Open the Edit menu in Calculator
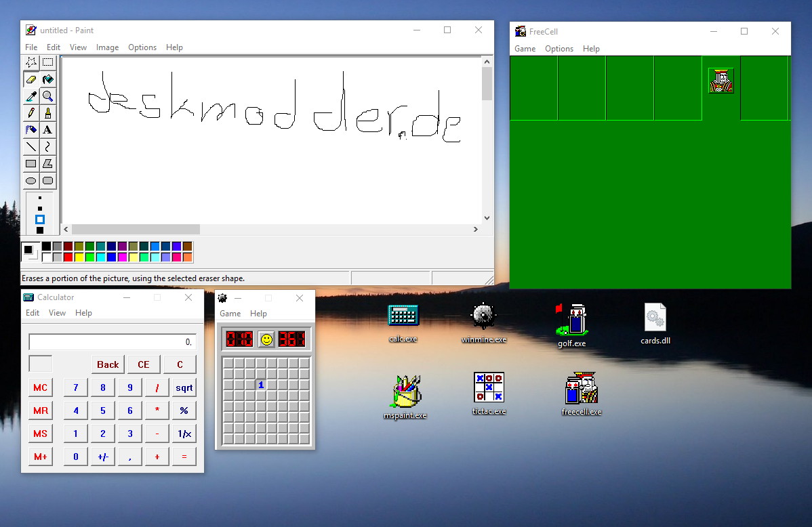The width and height of the screenshot is (812, 527). tap(33, 313)
